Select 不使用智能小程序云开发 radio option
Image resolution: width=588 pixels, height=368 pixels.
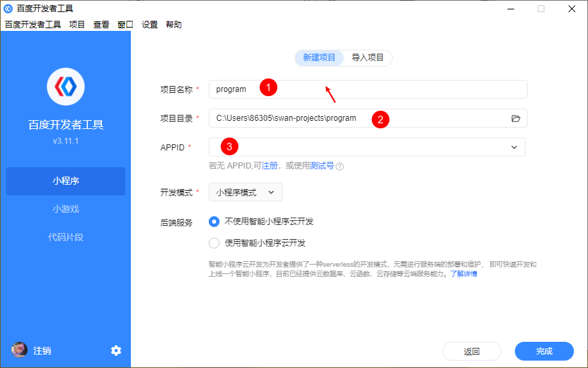[x=214, y=222]
